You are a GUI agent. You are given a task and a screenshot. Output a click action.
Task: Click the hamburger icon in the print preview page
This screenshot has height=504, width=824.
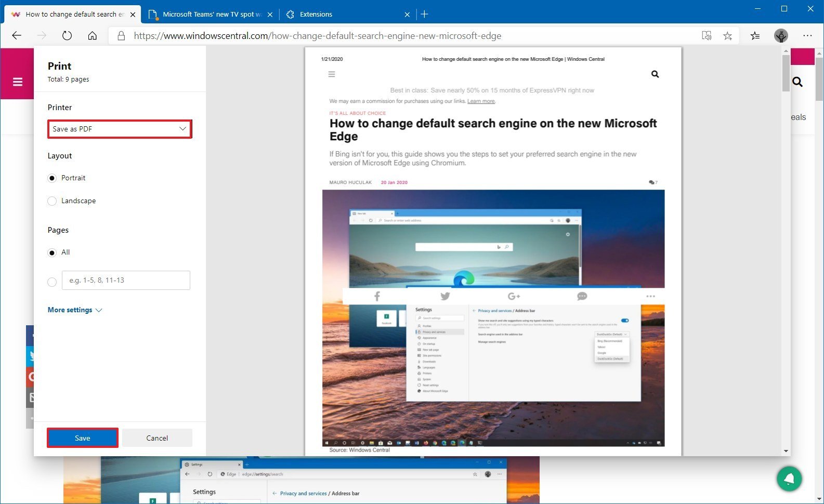(332, 74)
